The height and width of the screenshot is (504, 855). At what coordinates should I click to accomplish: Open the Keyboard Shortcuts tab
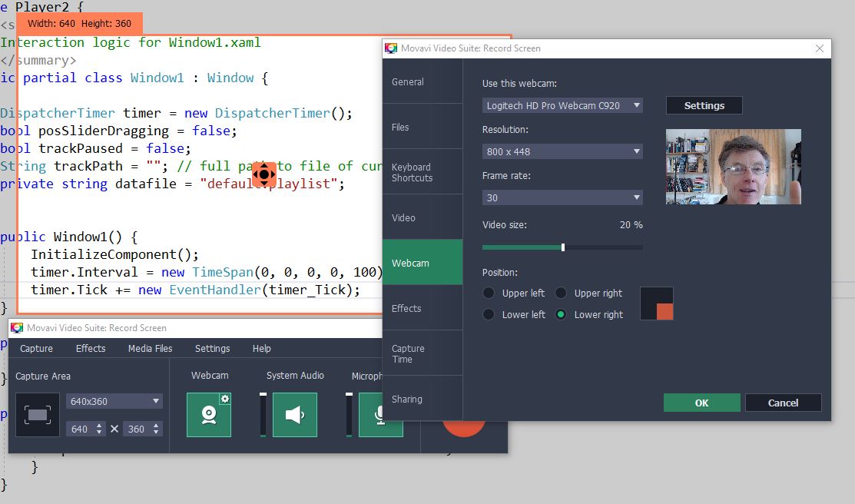tap(423, 172)
